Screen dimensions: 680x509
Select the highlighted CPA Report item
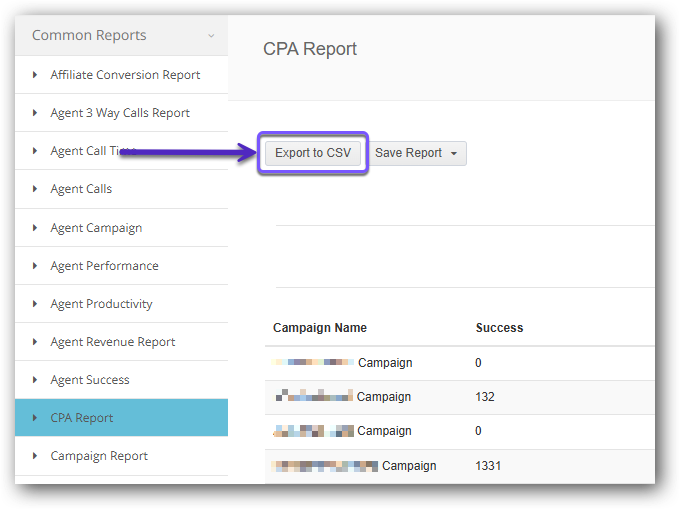coord(121,418)
